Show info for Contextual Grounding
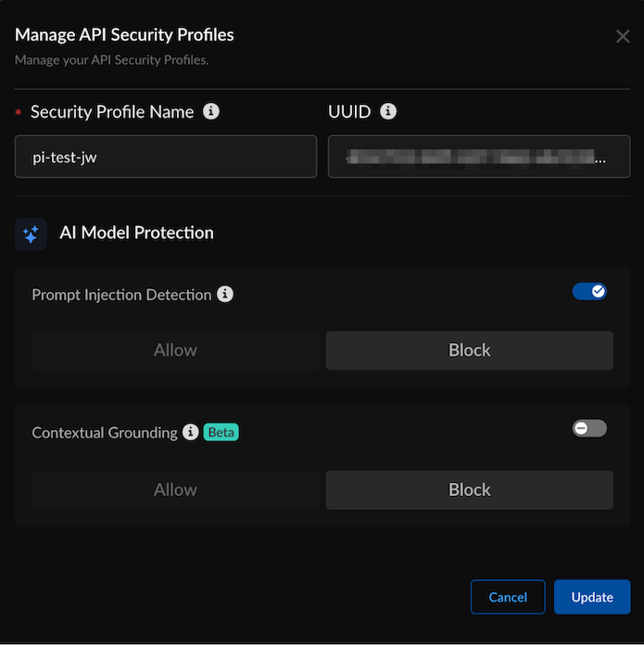 pos(191,432)
